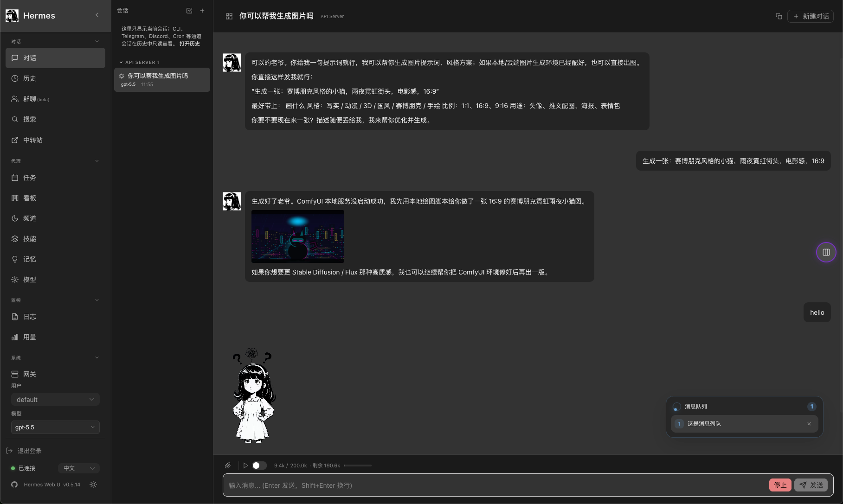
Task: Click the grid icon beside chat title
Action: point(229,16)
